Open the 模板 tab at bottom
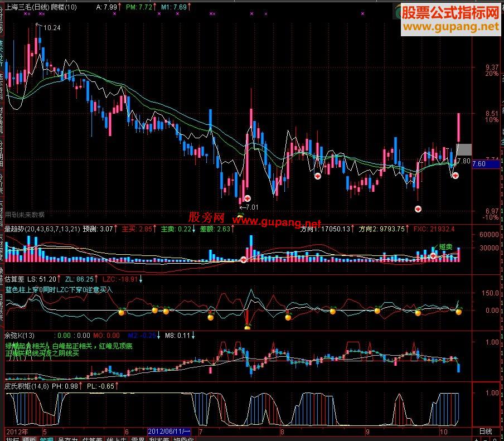 30,439
